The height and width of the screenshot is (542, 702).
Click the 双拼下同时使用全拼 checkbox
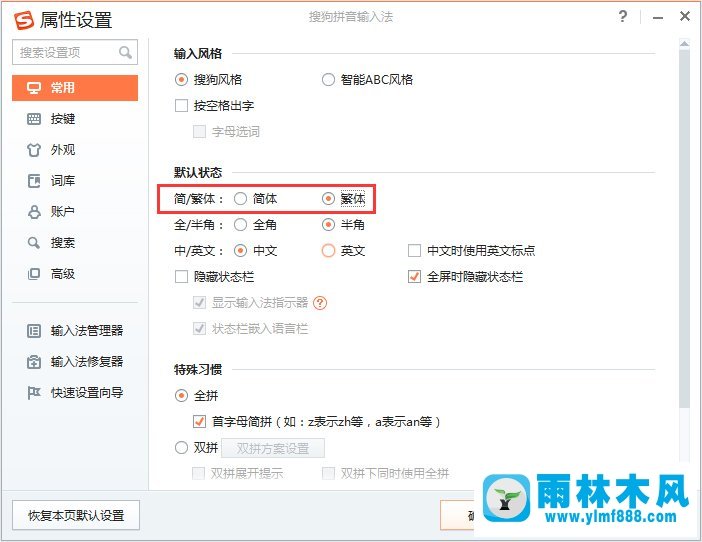coord(329,474)
